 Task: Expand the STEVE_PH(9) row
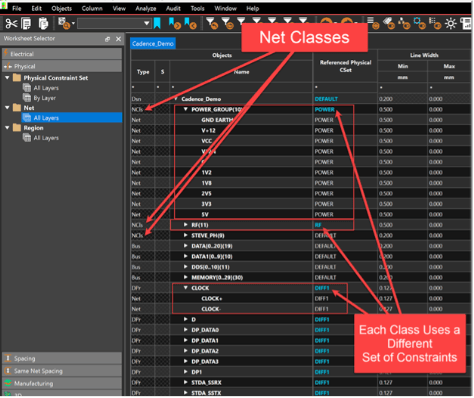point(186,235)
